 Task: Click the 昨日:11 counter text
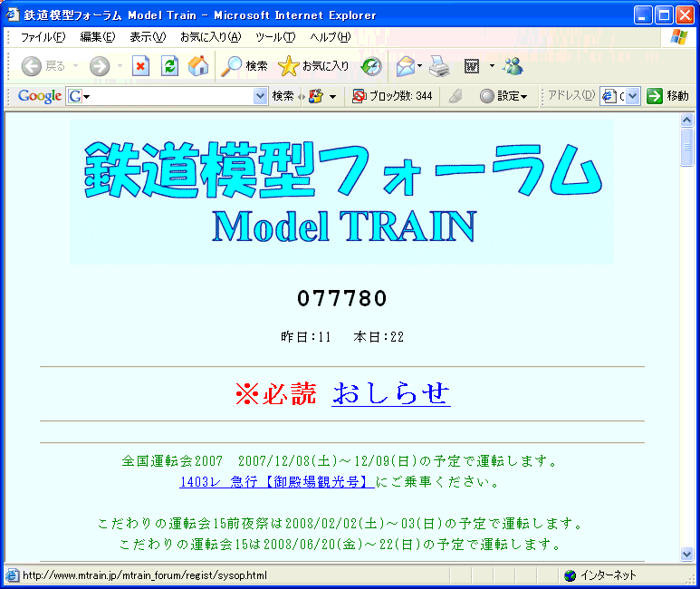(306, 336)
